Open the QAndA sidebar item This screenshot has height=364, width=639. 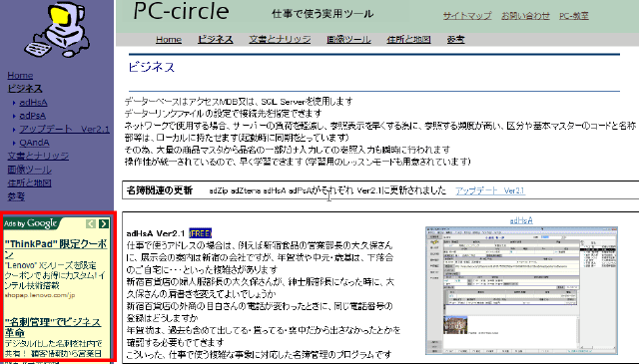tap(35, 143)
